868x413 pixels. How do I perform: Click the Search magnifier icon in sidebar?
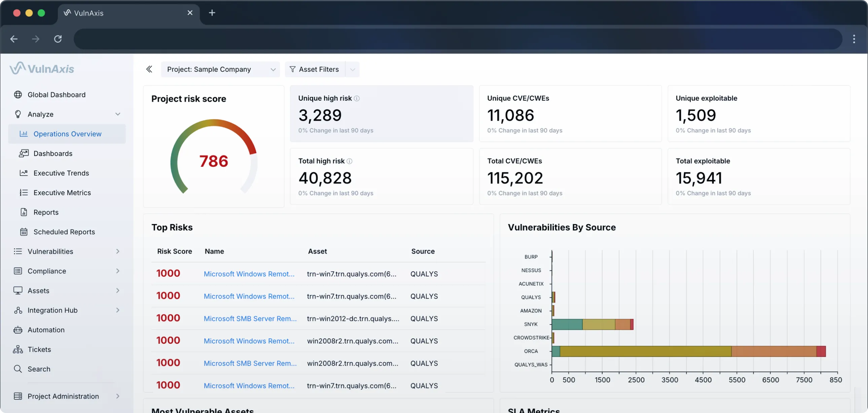(18, 369)
